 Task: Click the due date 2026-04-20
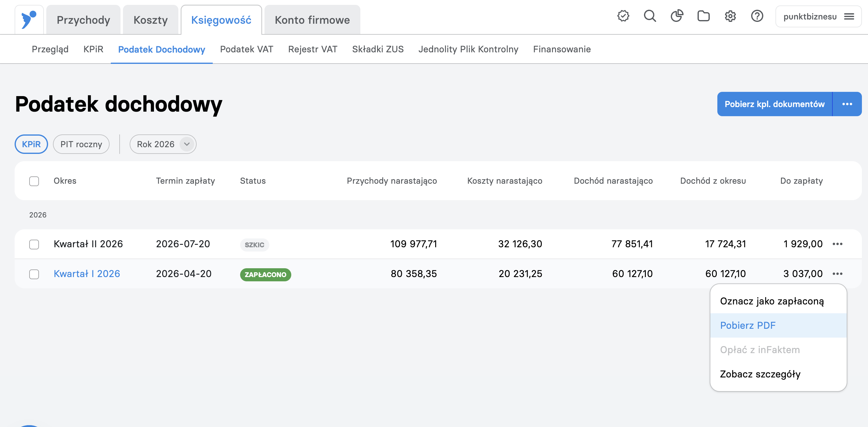tap(184, 273)
